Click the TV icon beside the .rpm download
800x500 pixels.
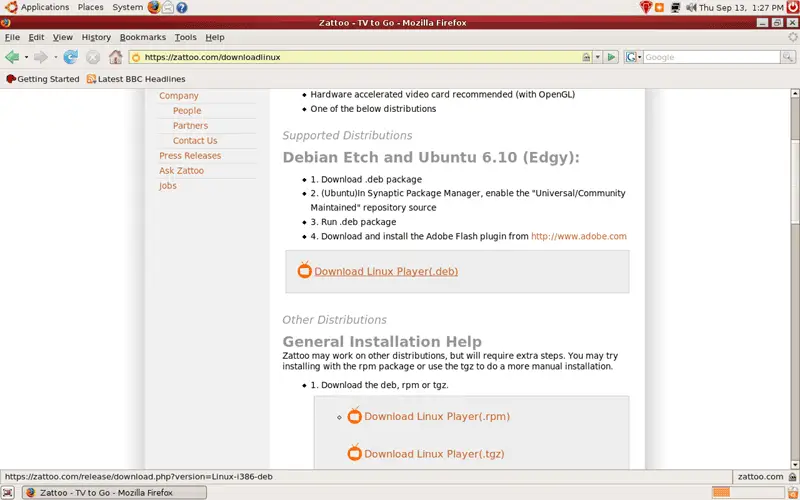point(355,415)
